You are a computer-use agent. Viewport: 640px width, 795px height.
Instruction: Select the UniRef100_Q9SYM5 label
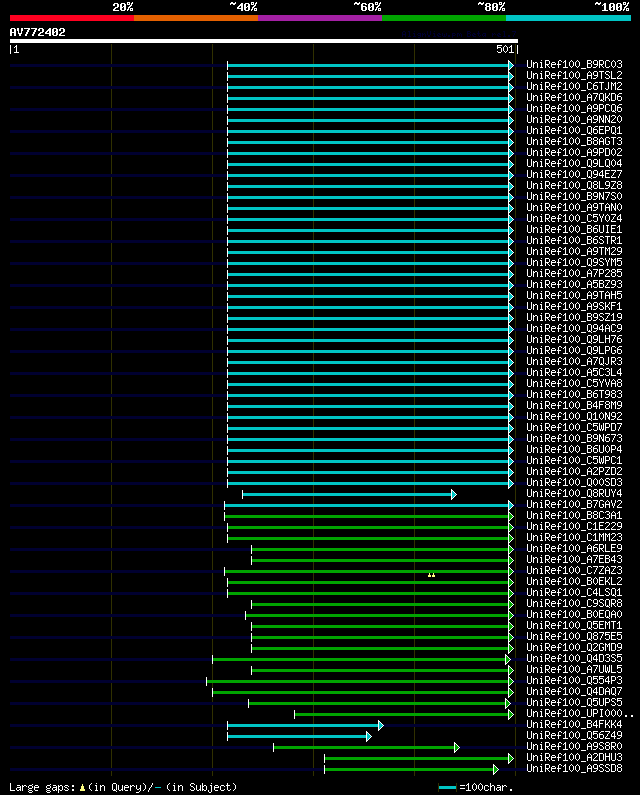(x=574, y=262)
